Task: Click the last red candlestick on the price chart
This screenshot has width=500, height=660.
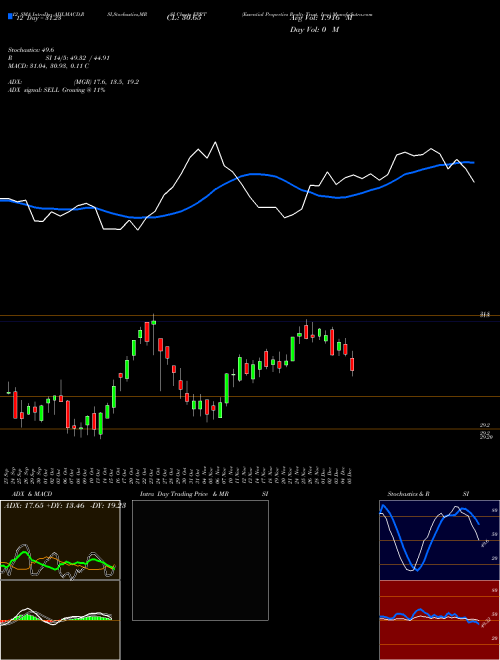Action: pos(352,364)
